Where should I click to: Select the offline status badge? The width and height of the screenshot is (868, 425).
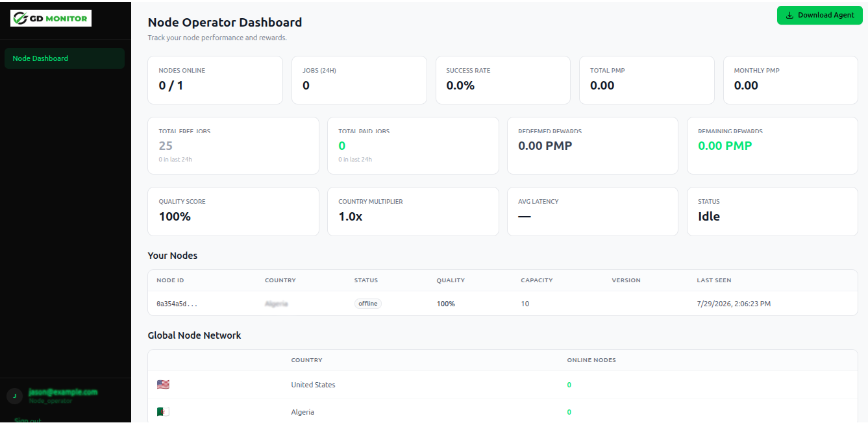[367, 304]
